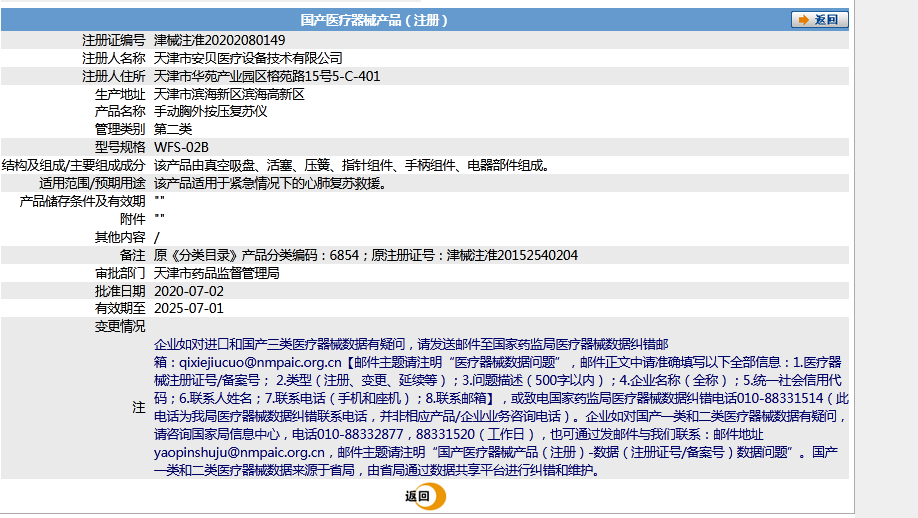
Task: Click registrant address 天津市华苑产业园区榕苑路15号5-C-401
Action: [267, 76]
